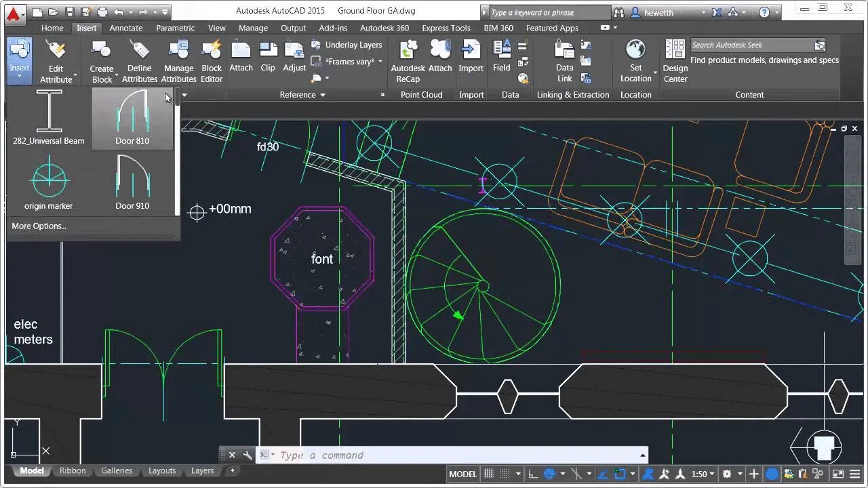This screenshot has height=488, width=868.
Task: Launch the Block Editor
Action: (x=212, y=62)
